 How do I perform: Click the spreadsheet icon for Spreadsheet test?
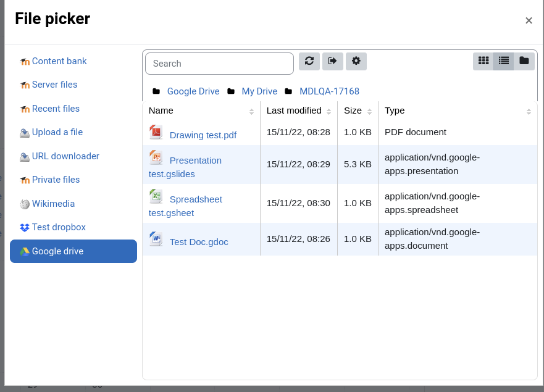(156, 196)
